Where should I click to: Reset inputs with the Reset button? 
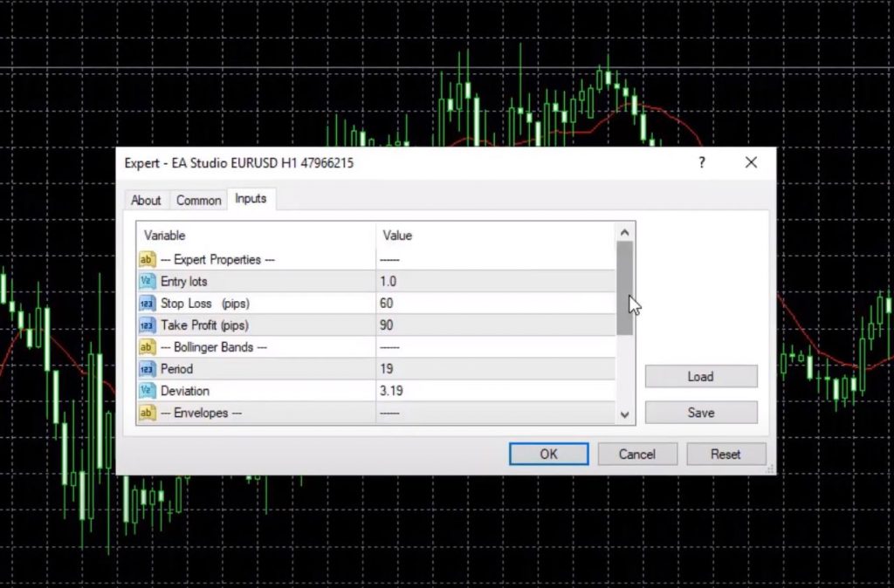click(x=726, y=455)
